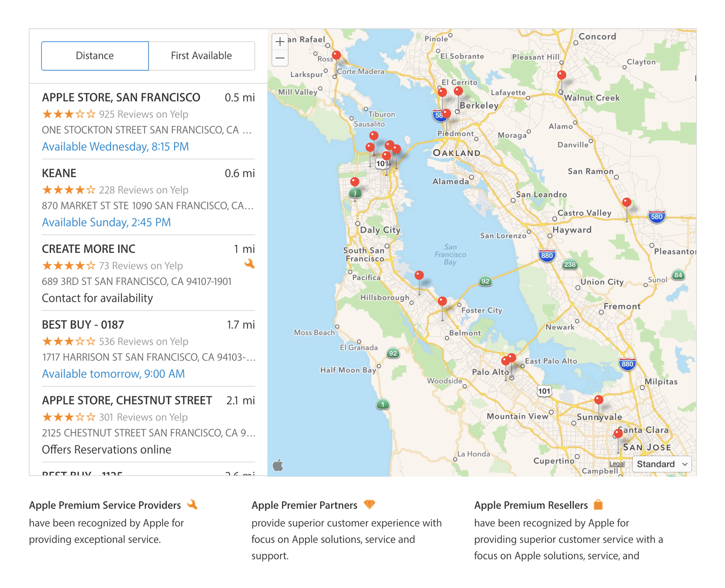Select Apple Store San Francisco availability Wednesday

(116, 147)
